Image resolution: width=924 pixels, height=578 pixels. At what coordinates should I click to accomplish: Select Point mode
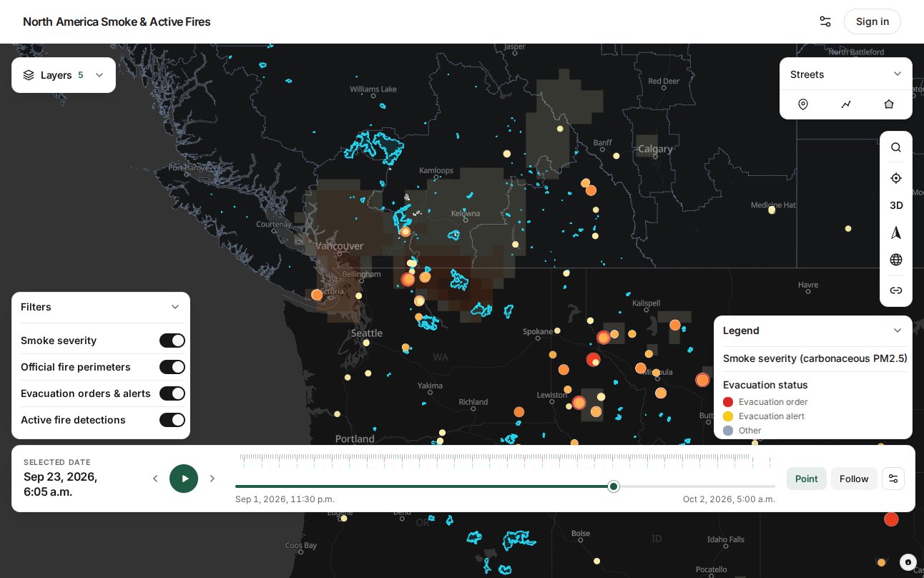[x=807, y=479]
